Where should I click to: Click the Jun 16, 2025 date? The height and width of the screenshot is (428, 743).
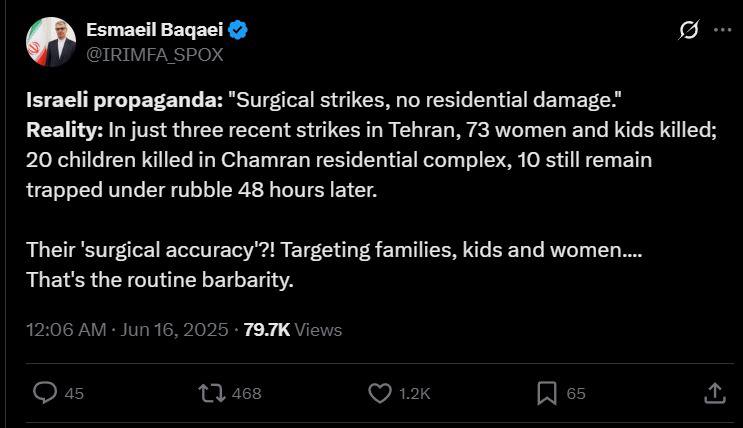[x=174, y=330]
